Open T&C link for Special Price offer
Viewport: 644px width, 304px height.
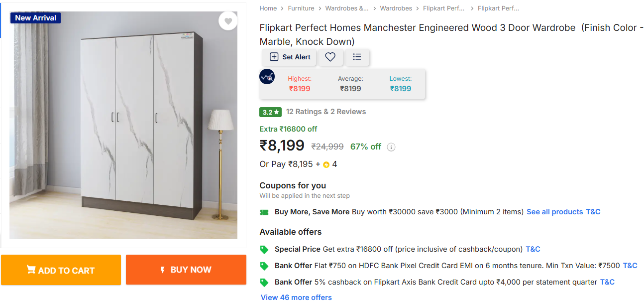pyautogui.click(x=533, y=249)
